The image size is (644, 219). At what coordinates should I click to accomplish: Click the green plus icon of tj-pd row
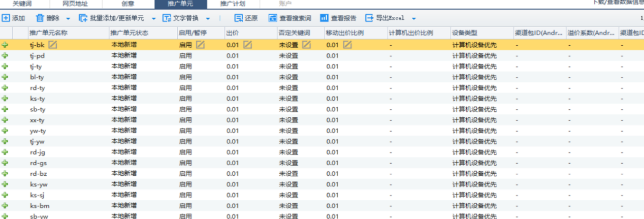click(x=5, y=55)
